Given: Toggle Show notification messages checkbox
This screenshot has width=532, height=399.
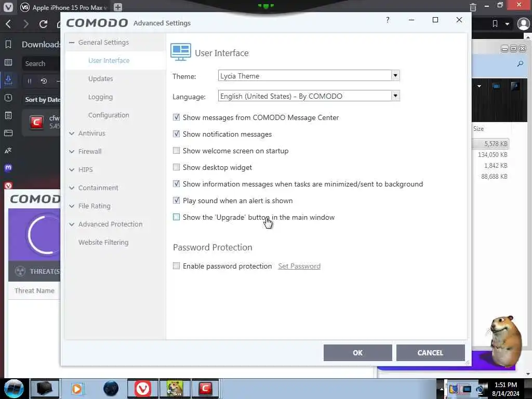Looking at the screenshot, I should click(176, 134).
